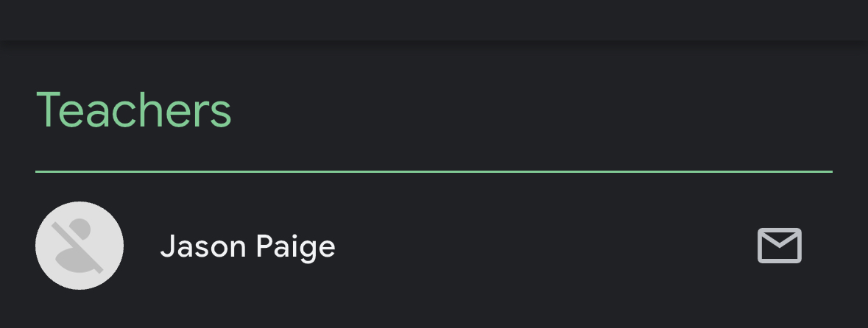Click the teacher name Jason Paige
Image resolution: width=868 pixels, height=328 pixels.
[247, 246]
